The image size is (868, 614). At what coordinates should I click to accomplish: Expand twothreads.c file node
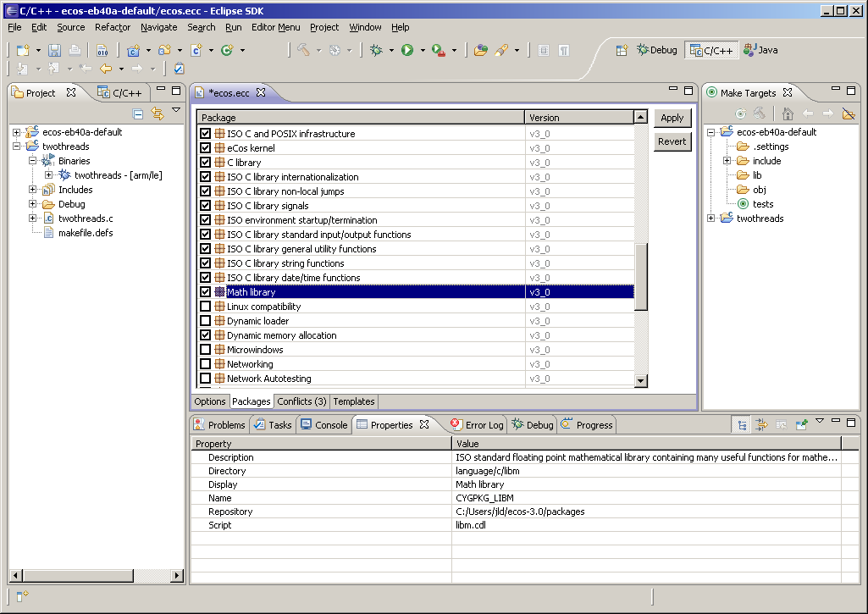point(33,218)
